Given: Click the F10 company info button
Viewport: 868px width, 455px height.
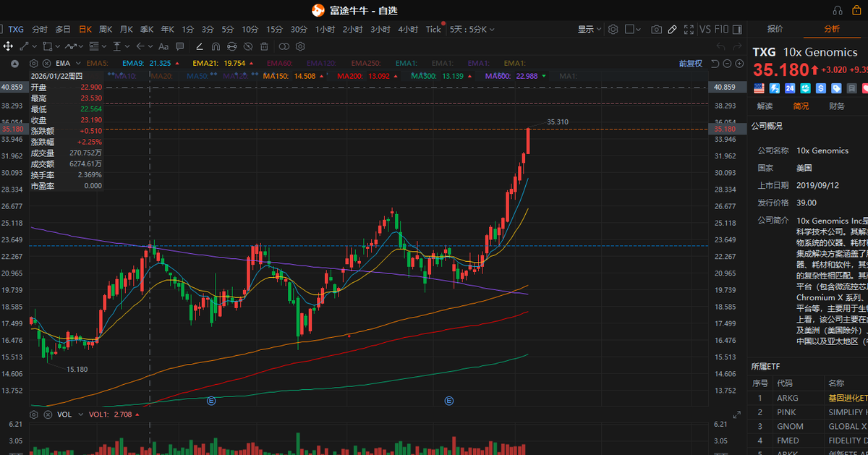Looking at the screenshot, I should click(722, 30).
